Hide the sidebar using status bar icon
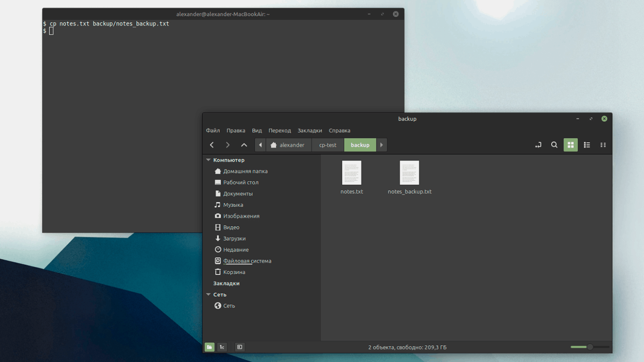Image resolution: width=644 pixels, height=362 pixels. [x=240, y=347]
